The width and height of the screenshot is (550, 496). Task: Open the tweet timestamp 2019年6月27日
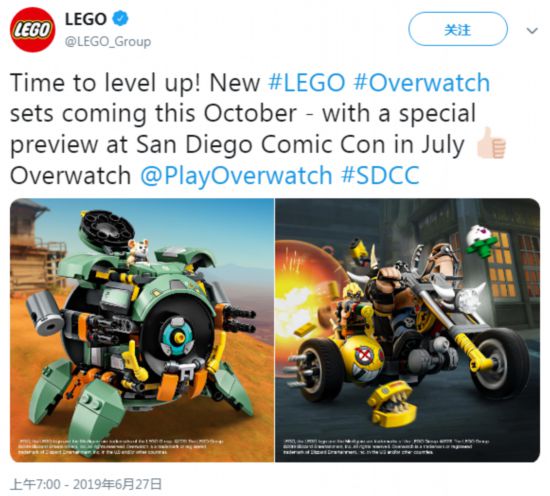click(x=117, y=484)
